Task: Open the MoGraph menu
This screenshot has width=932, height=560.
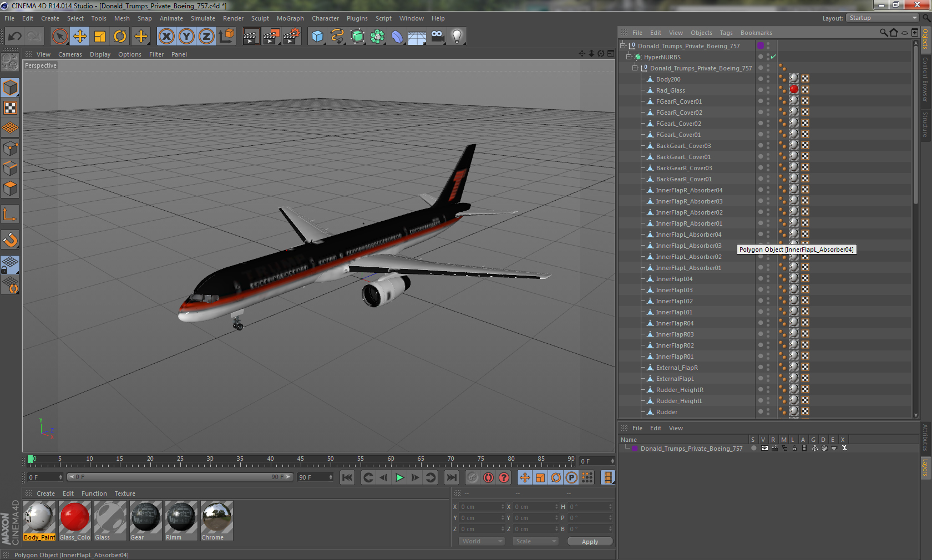Action: (290, 18)
